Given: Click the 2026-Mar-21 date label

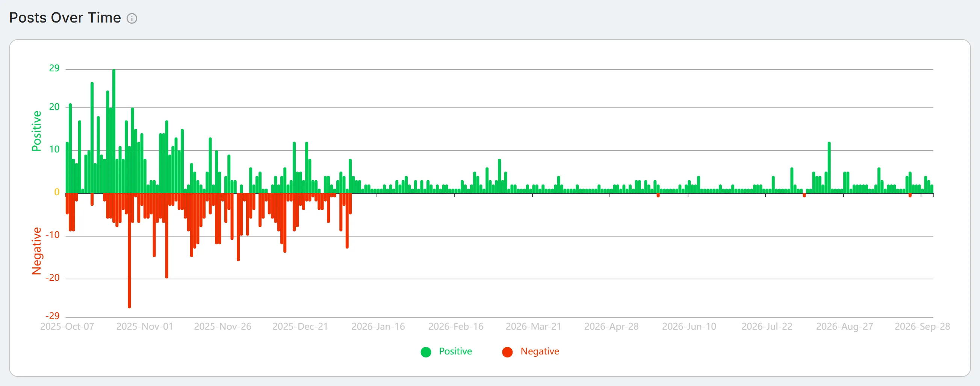Looking at the screenshot, I should (x=533, y=327).
